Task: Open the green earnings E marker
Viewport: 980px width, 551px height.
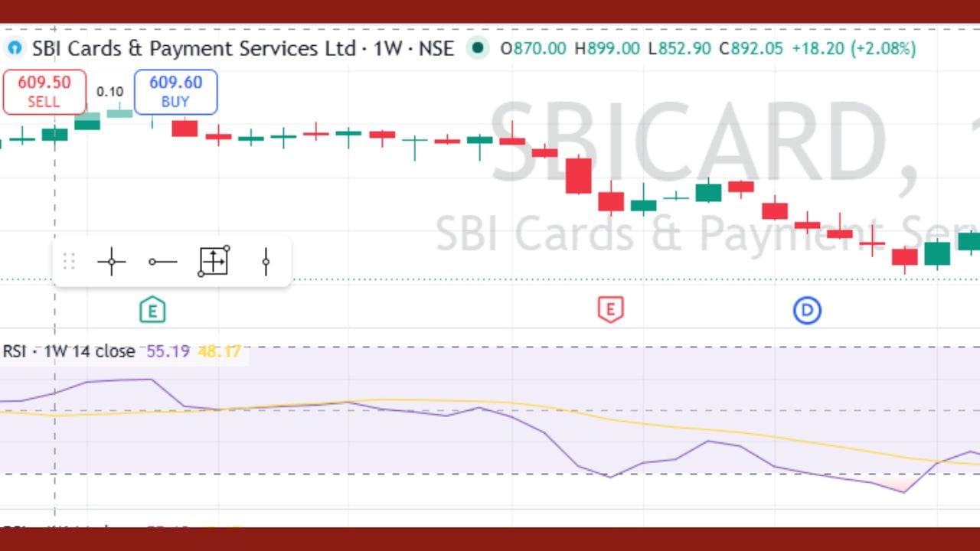Action: [152, 310]
